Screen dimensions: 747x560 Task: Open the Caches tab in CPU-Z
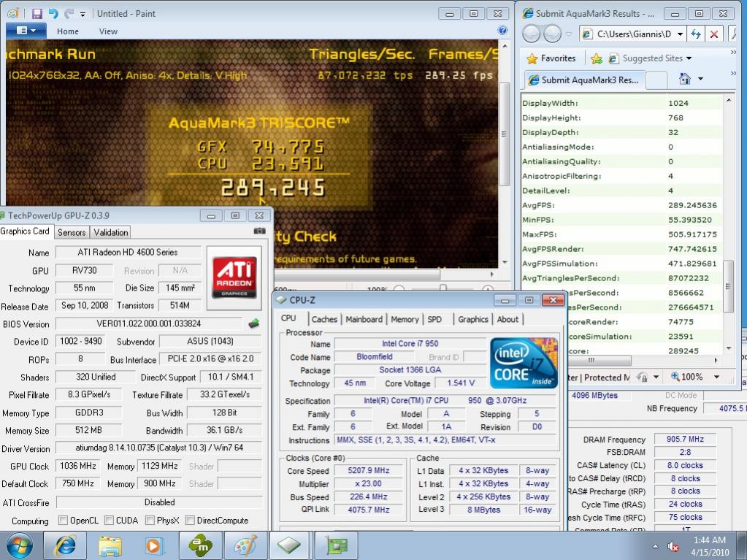point(324,320)
